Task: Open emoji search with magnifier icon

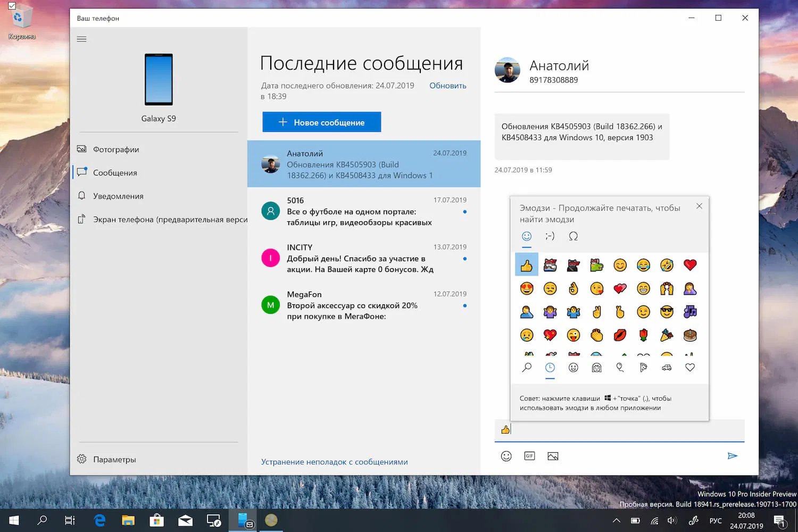Action: click(527, 368)
